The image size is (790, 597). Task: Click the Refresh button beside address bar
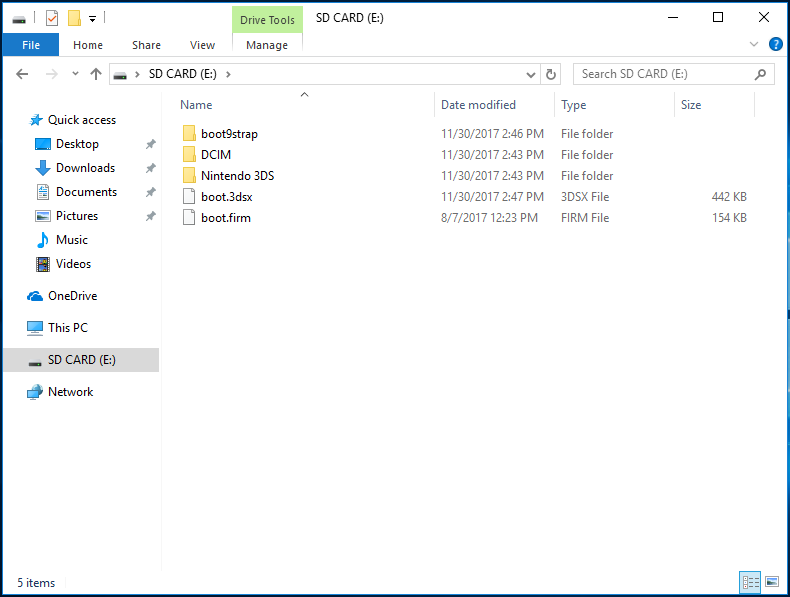pyautogui.click(x=551, y=74)
